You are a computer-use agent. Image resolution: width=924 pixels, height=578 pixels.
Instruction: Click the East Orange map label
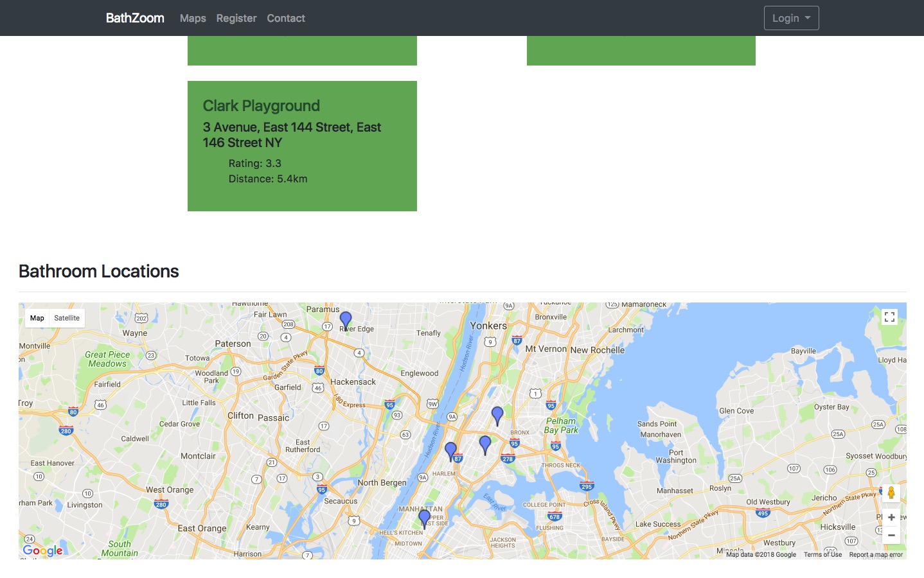202,529
